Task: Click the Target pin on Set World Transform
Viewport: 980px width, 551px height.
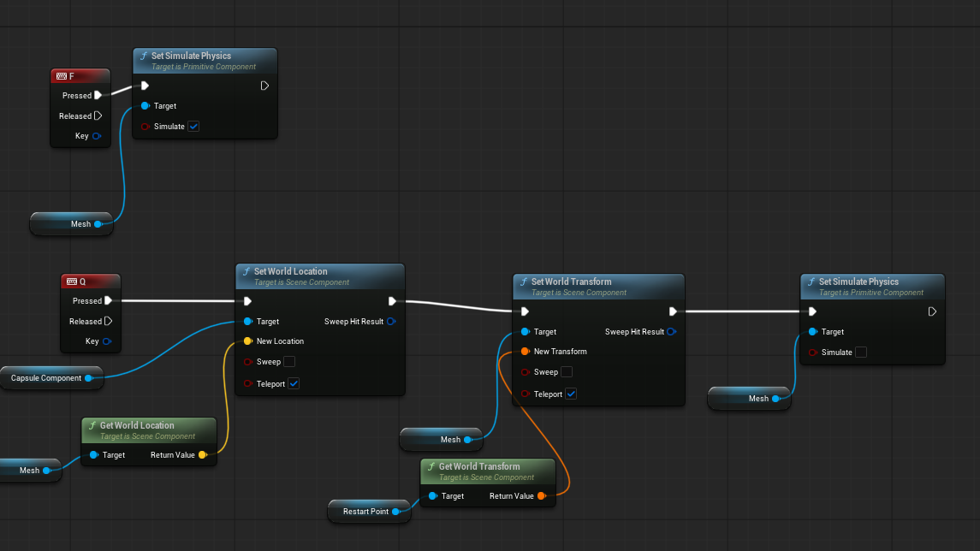Action: pyautogui.click(x=526, y=332)
